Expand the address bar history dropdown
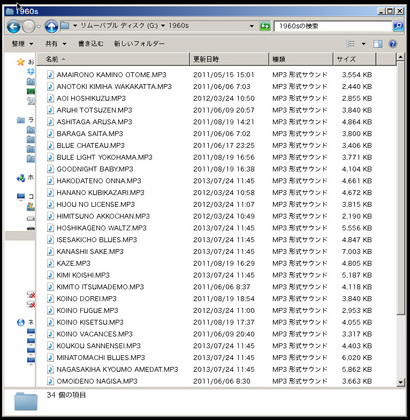Viewport: 410px width, 420px height. click(252, 26)
